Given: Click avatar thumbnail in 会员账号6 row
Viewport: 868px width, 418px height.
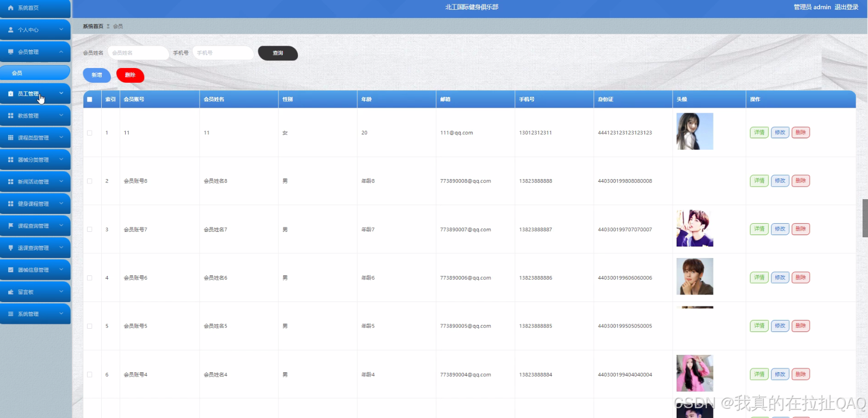Looking at the screenshot, I should (695, 276).
